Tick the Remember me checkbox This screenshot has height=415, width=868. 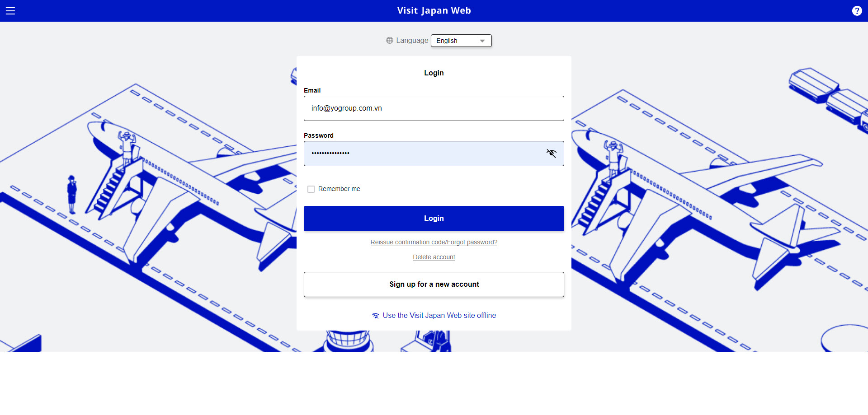[x=311, y=189]
